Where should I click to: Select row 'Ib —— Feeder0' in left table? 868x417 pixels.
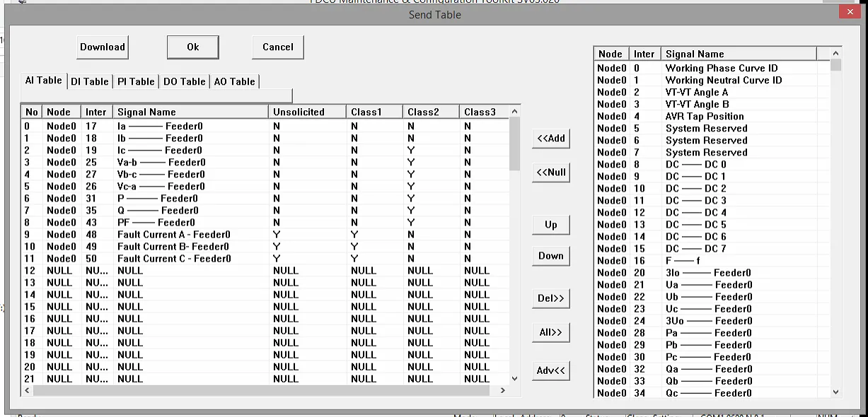[x=265, y=139]
